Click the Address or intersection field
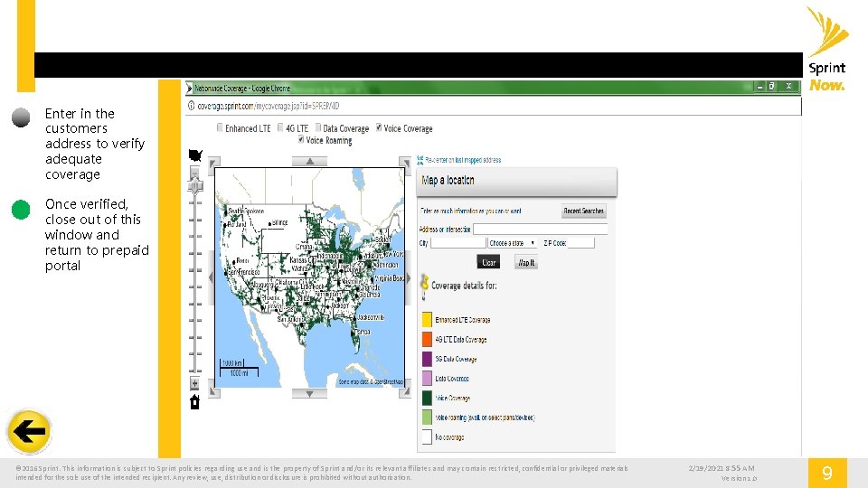This screenshot has height=488, width=868. coord(541,229)
